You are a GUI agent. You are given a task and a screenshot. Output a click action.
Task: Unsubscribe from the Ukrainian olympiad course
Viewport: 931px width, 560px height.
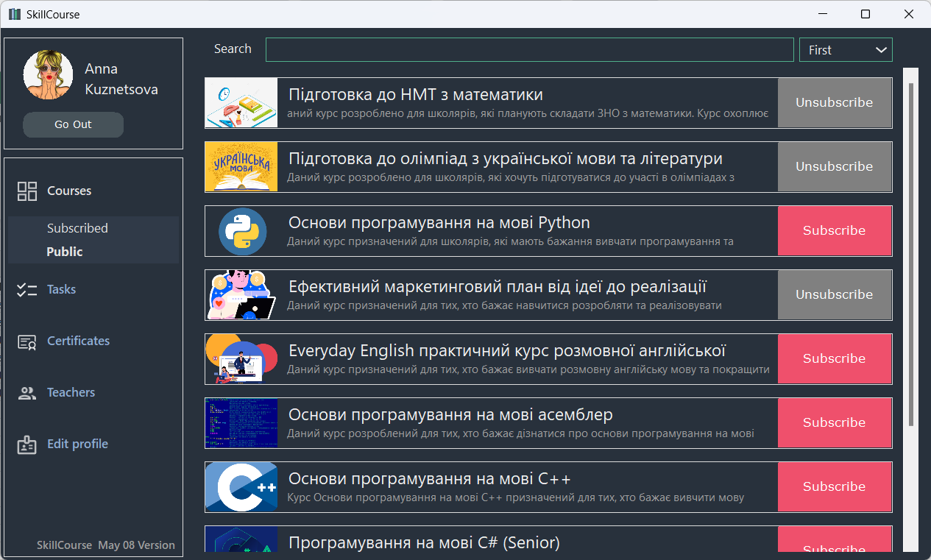[834, 166]
